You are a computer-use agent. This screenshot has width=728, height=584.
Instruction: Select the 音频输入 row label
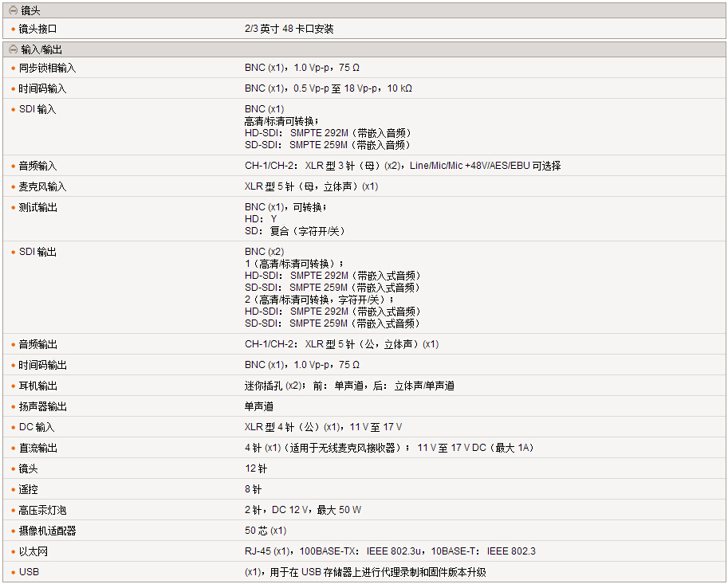tap(38, 167)
